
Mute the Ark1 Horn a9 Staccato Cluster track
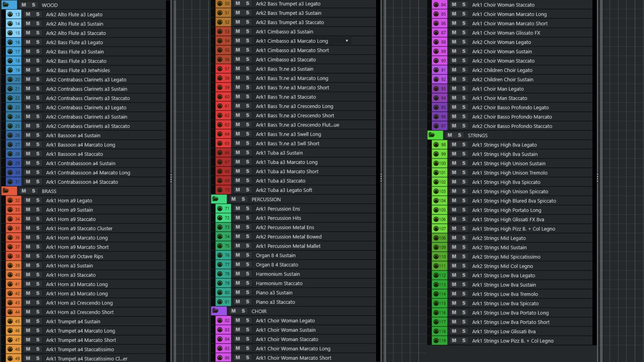[28, 228]
